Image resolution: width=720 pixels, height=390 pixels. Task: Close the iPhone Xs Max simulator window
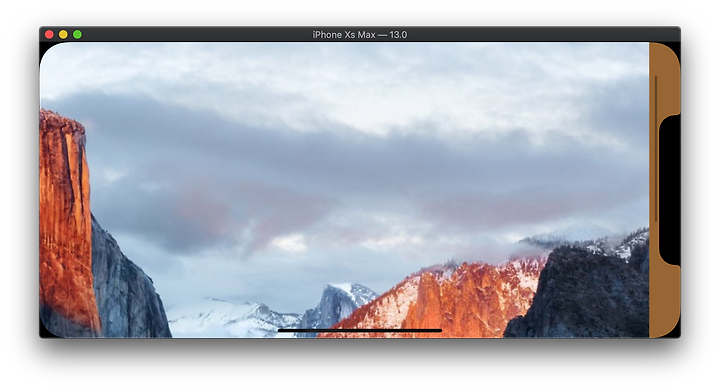coord(49,34)
